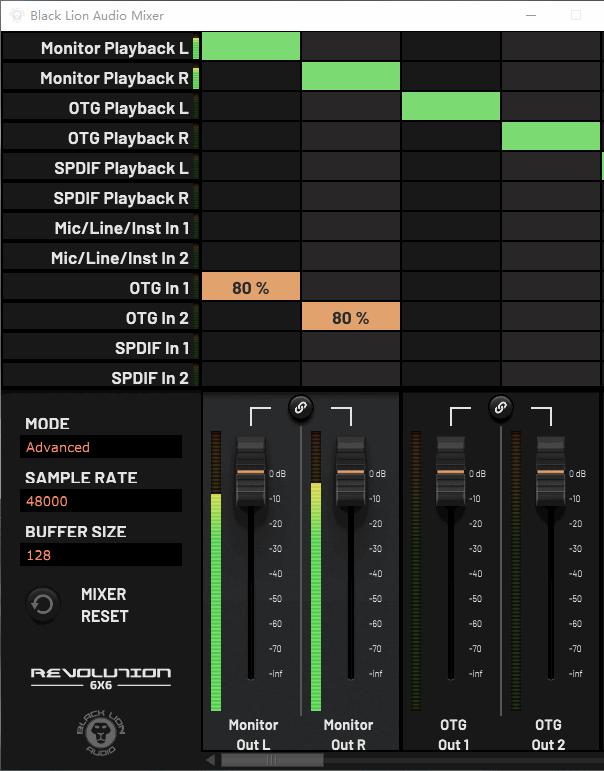Click the app icon in the title bar
Viewport: 604px width, 771px height.
point(14,15)
